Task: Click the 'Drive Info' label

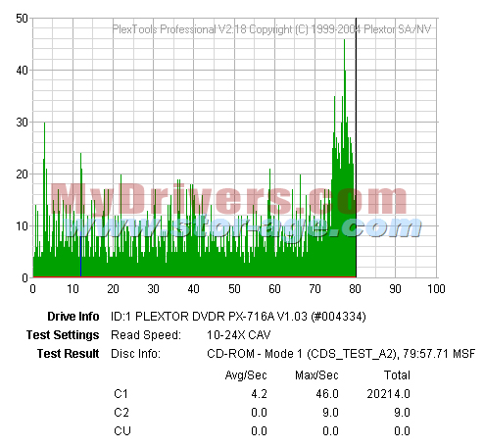Action: 73,317
